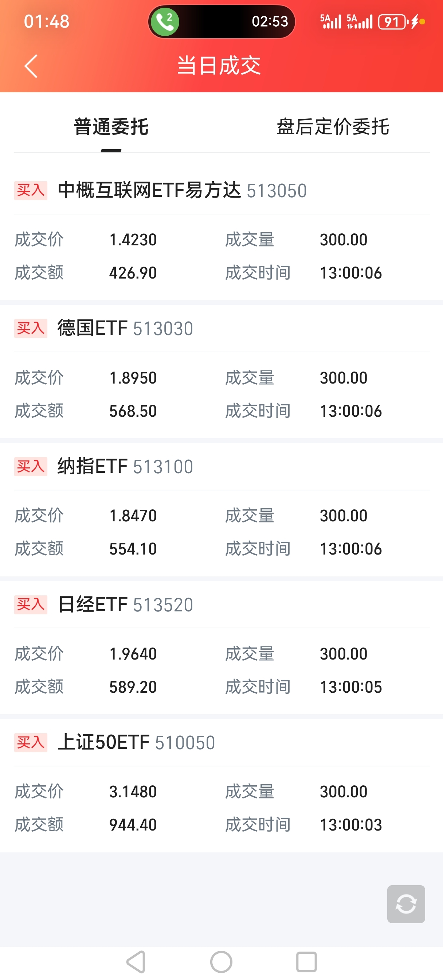Screen dimensions: 443x980
Task: Open 中概互联网ETF易方达 513050 trade record
Action: click(182, 190)
